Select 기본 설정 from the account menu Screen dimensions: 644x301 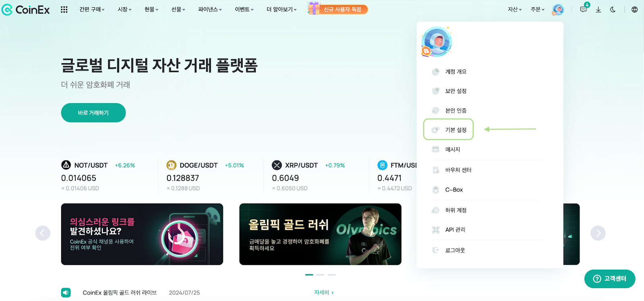tap(448, 130)
